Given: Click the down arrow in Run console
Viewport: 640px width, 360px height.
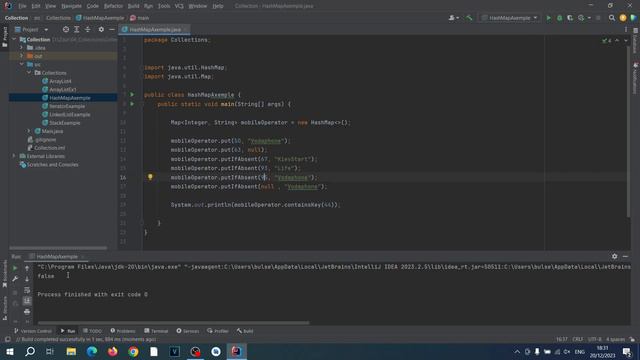Looking at the screenshot, I should [27, 279].
